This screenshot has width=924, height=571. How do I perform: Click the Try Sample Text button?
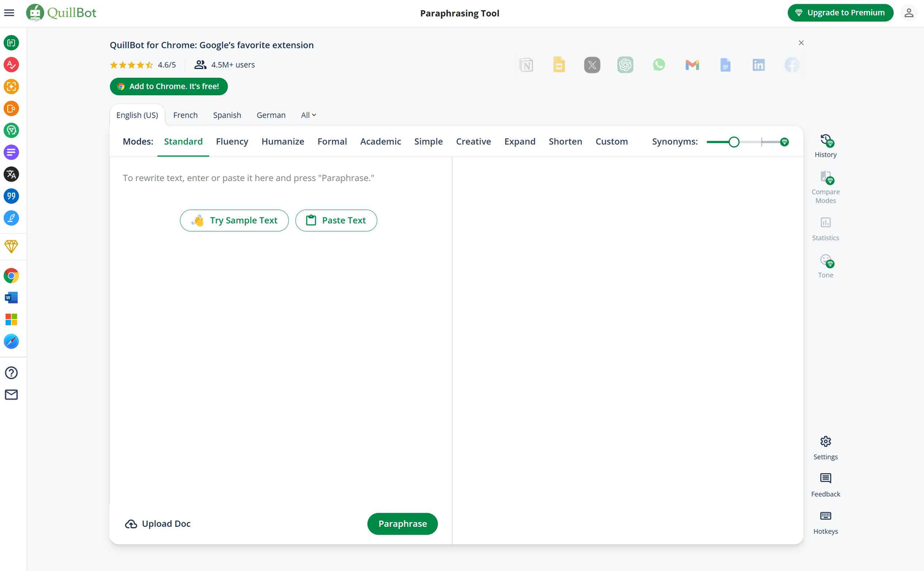234,221
